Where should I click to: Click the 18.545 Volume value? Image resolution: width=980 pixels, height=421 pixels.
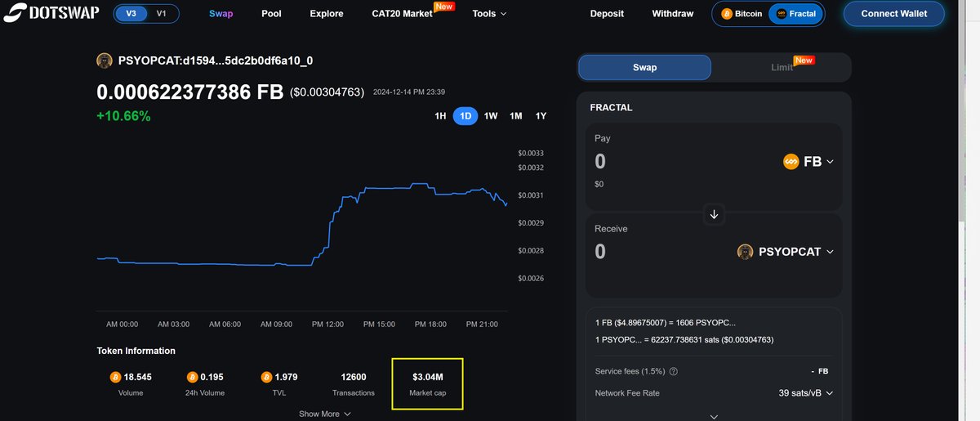pos(137,377)
